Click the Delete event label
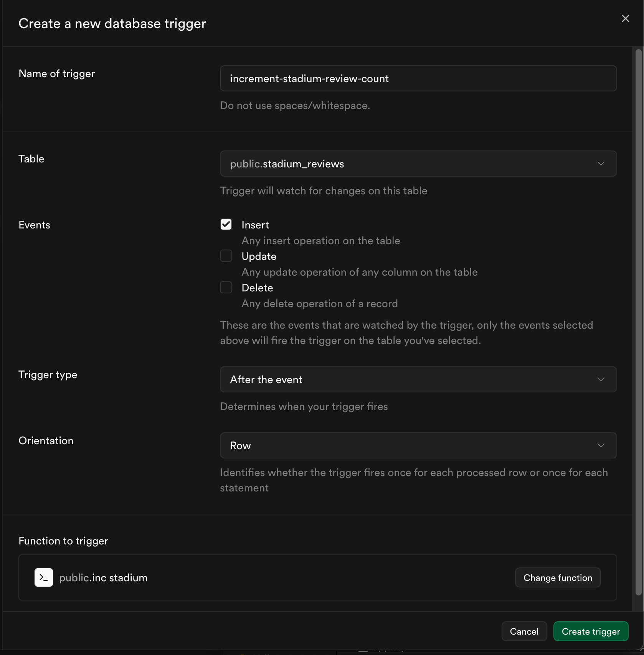This screenshot has height=655, width=644. 257,288
